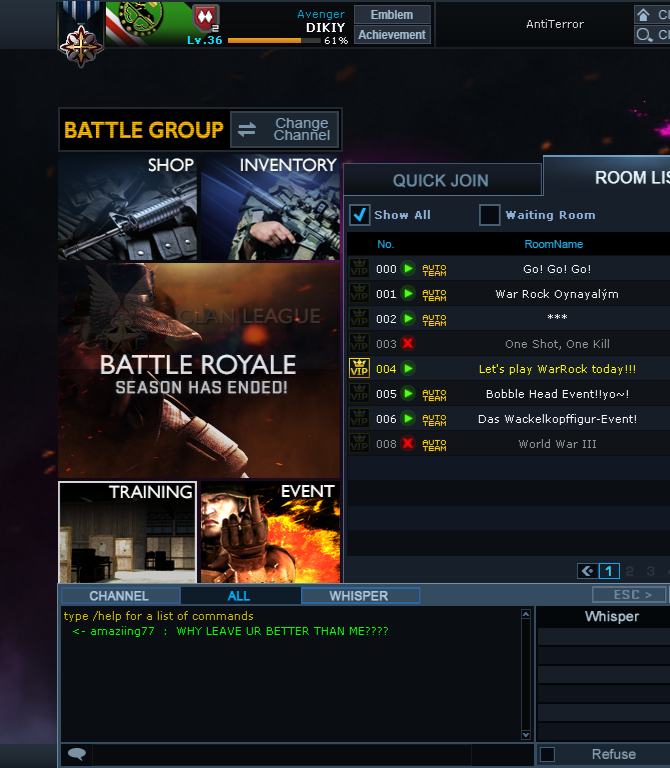
Task: Click the ESC > button
Action: 629,595
